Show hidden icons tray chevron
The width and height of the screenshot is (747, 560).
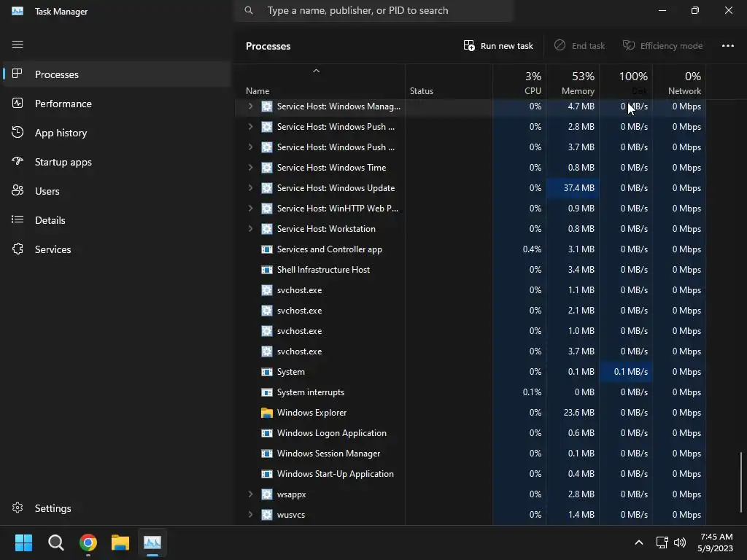click(639, 542)
